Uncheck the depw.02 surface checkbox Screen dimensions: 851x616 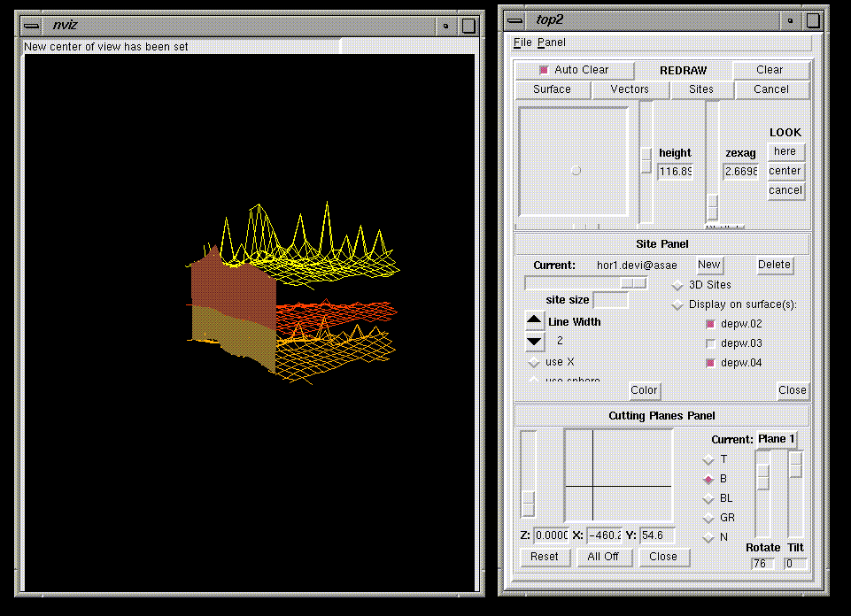(x=710, y=324)
